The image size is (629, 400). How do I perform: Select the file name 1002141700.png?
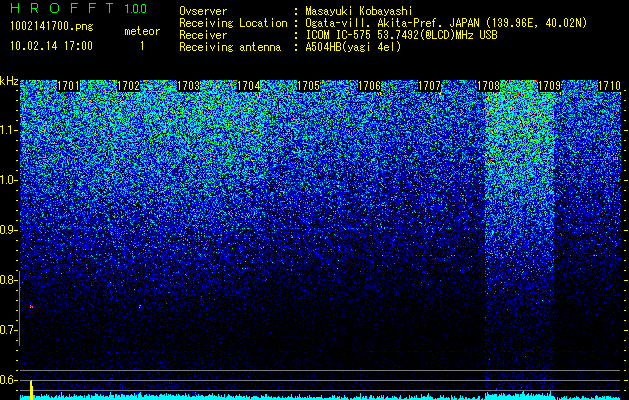[51, 27]
